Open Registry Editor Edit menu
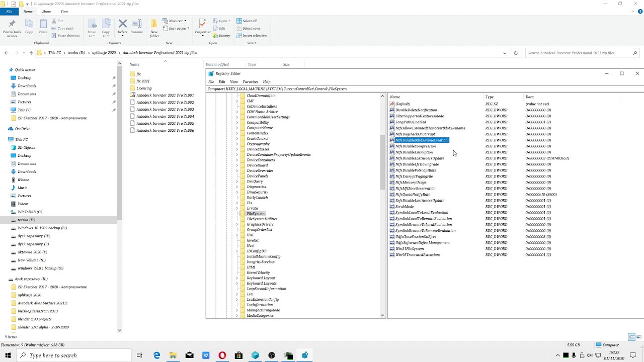Screen dimensions: 644x362 point(222,82)
